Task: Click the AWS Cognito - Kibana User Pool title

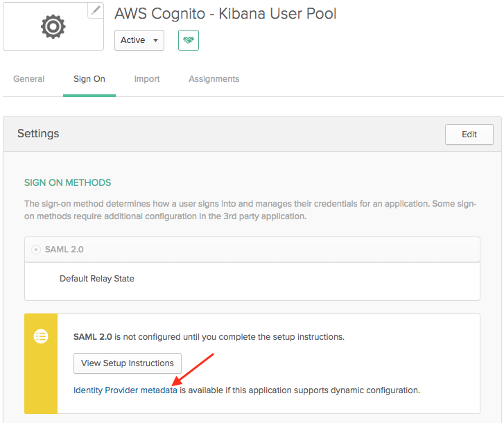Action: tap(225, 14)
